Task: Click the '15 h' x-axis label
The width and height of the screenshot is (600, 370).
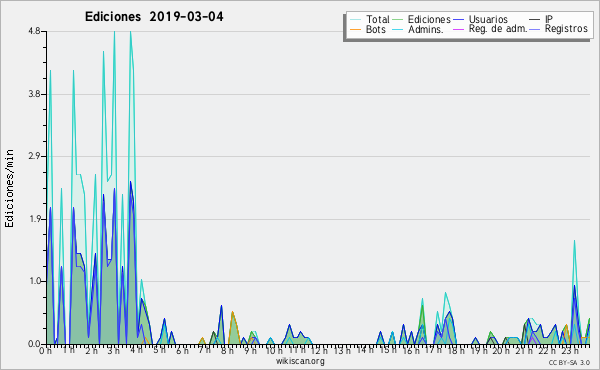Action: pyautogui.click(x=388, y=350)
